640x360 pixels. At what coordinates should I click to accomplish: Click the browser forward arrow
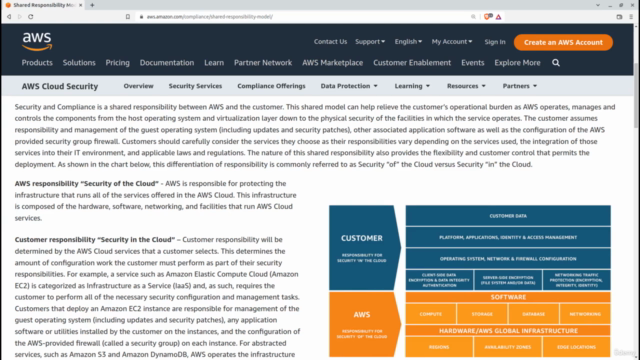pyautogui.click(x=20, y=17)
